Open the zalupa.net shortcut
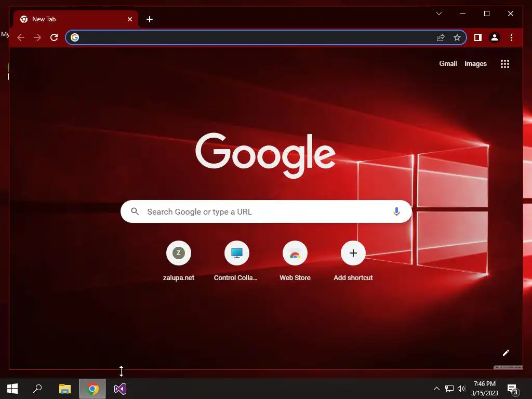Screen dimensions: 532x399 click(179, 261)
